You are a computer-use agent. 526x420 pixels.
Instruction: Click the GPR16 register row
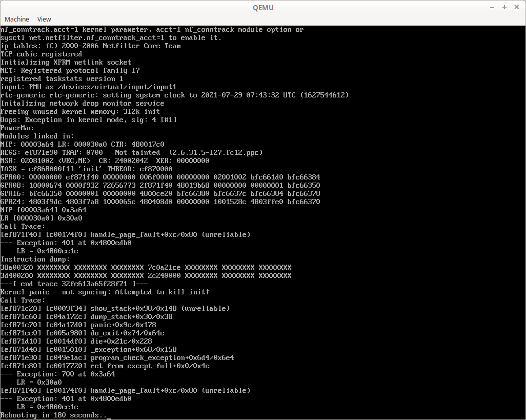[x=160, y=193]
